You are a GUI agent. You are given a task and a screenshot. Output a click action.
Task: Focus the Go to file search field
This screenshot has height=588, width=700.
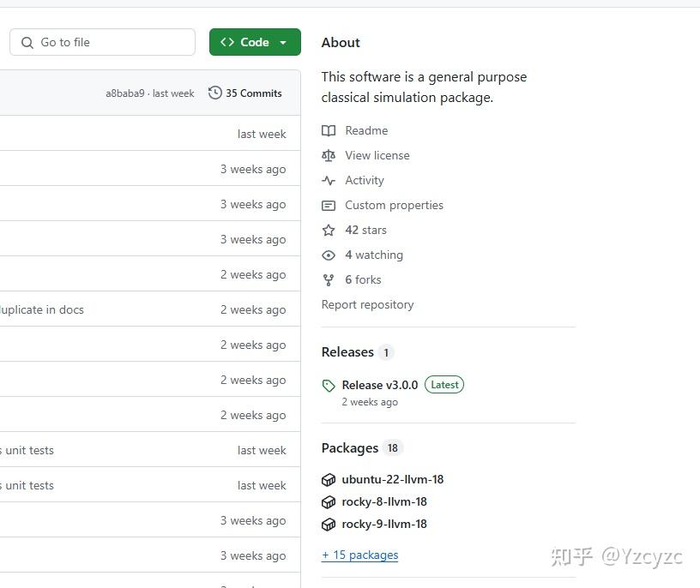point(103,42)
